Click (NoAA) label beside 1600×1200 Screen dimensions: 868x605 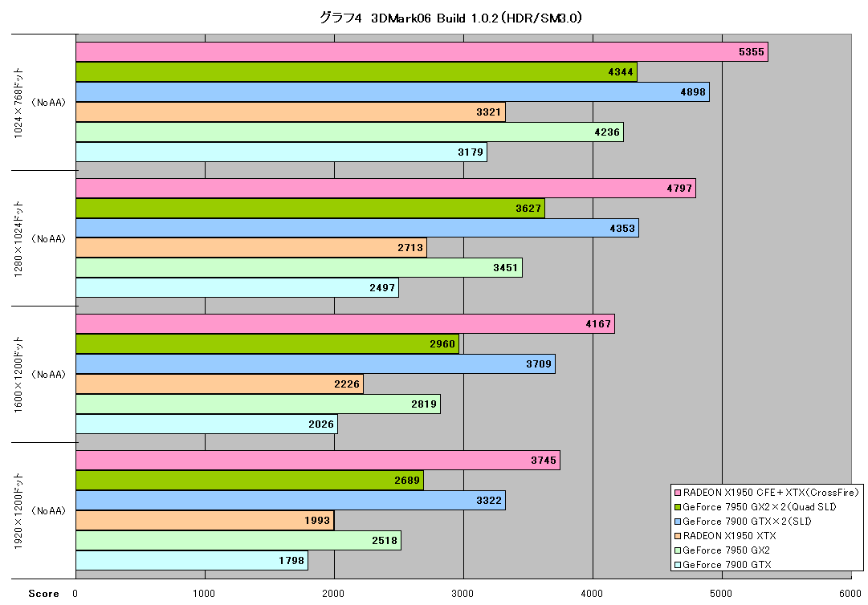tap(49, 375)
